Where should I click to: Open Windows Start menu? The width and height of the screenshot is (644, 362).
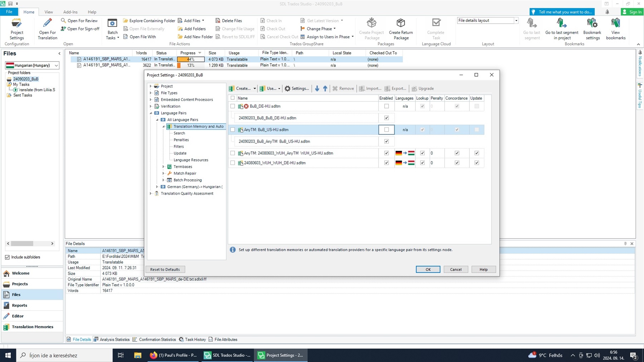pos(8,355)
